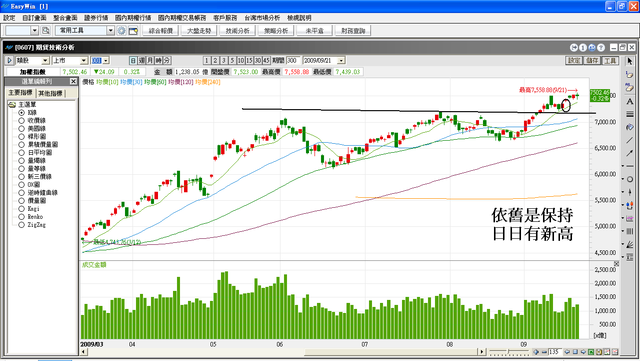Select the arrow pointer drawing tool
Viewport: 640px width, 361px height.
630,61
